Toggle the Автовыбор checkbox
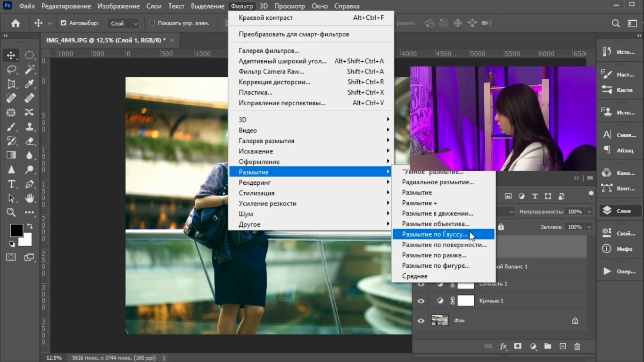The image size is (644, 362). [64, 23]
